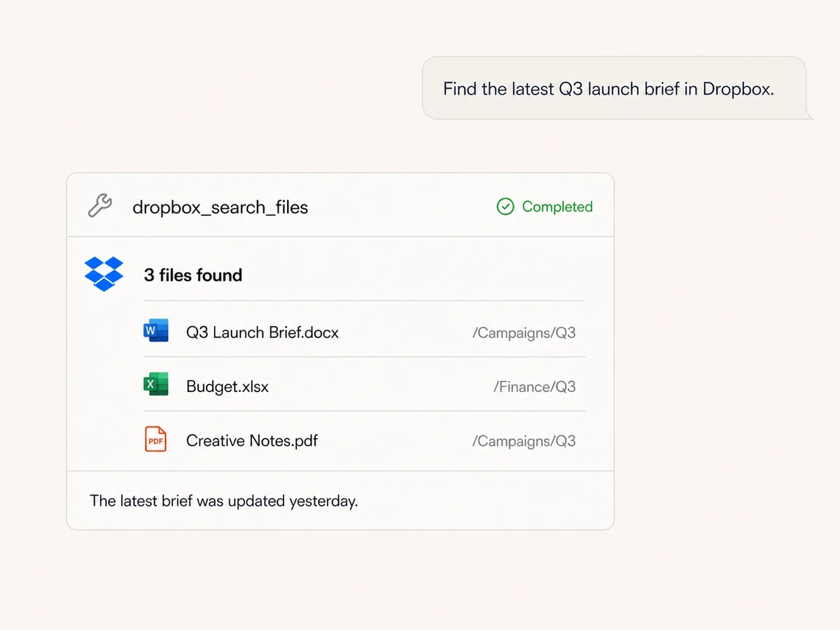This screenshot has width=840, height=630.
Task: Click the Word document icon
Action: coord(156,330)
